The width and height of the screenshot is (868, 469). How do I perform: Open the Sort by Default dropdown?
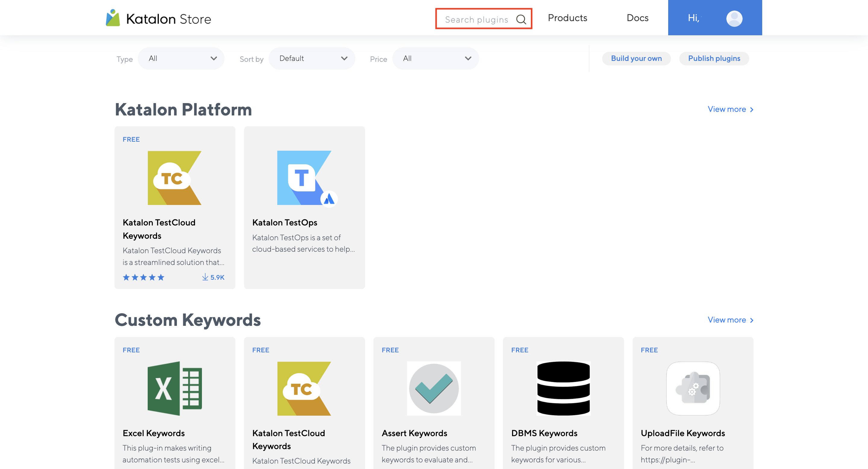pyautogui.click(x=312, y=58)
